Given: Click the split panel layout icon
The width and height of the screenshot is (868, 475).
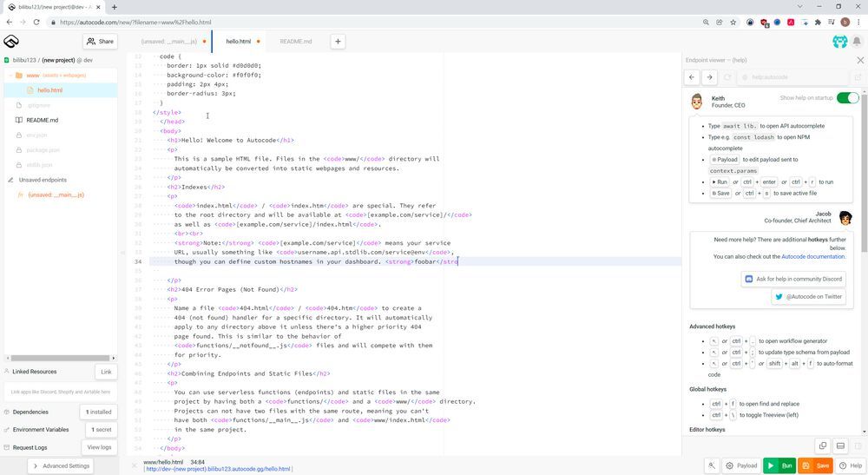Looking at the screenshot, I should pyautogui.click(x=840, y=445).
